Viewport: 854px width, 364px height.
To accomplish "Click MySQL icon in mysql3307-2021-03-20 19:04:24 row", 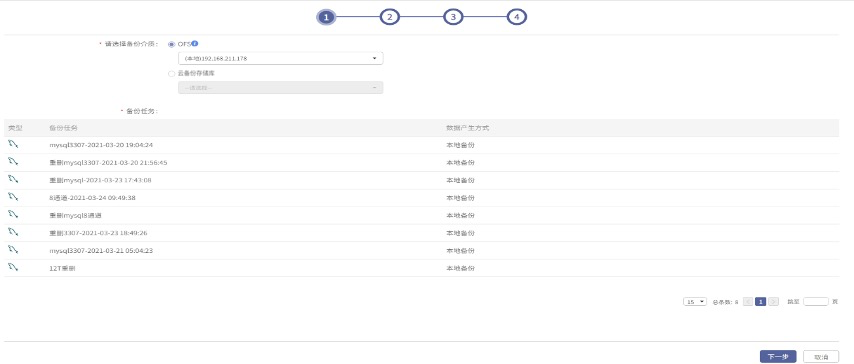I will point(14,144).
